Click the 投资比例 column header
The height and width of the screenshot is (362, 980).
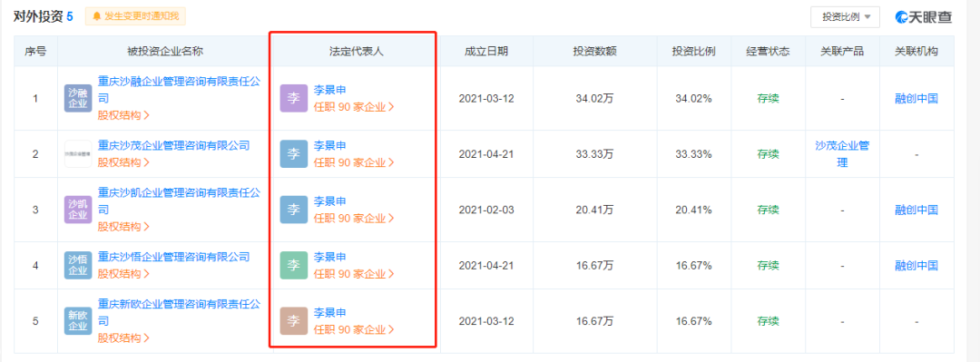(x=694, y=52)
